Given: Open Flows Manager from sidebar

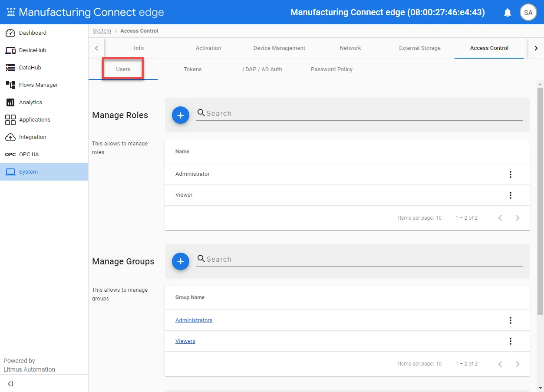Looking at the screenshot, I should [44, 85].
